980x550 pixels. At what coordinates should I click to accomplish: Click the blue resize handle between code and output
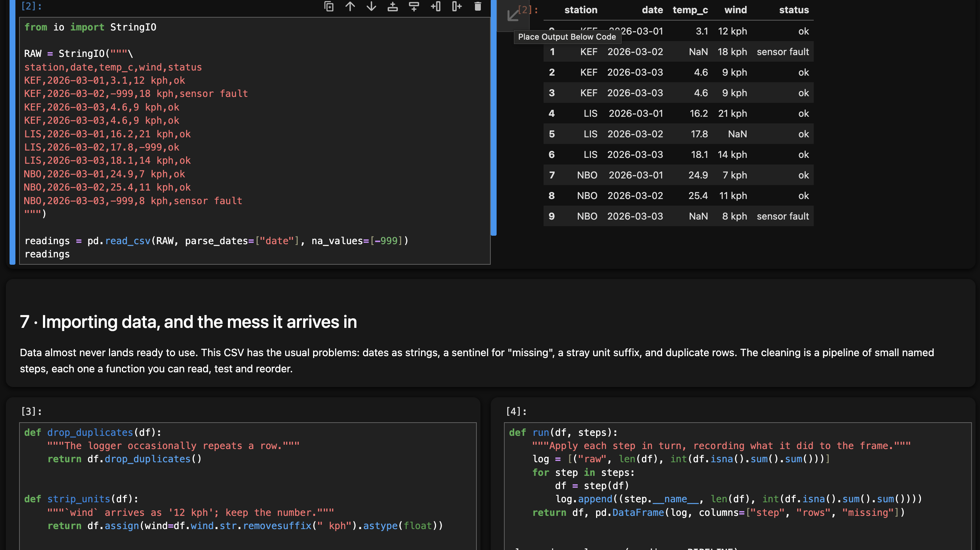pyautogui.click(x=494, y=118)
